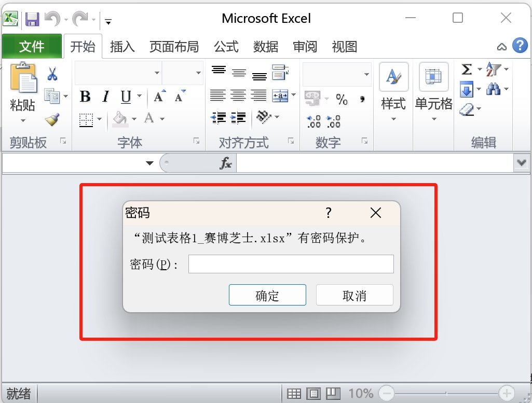
Task: Click the Copy icon in clipboard group
Action: point(52,96)
